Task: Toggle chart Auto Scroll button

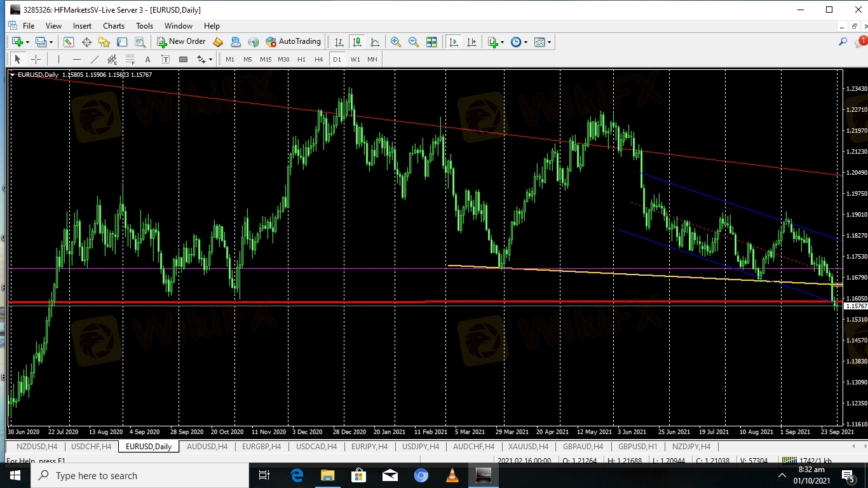Action: click(x=454, y=42)
